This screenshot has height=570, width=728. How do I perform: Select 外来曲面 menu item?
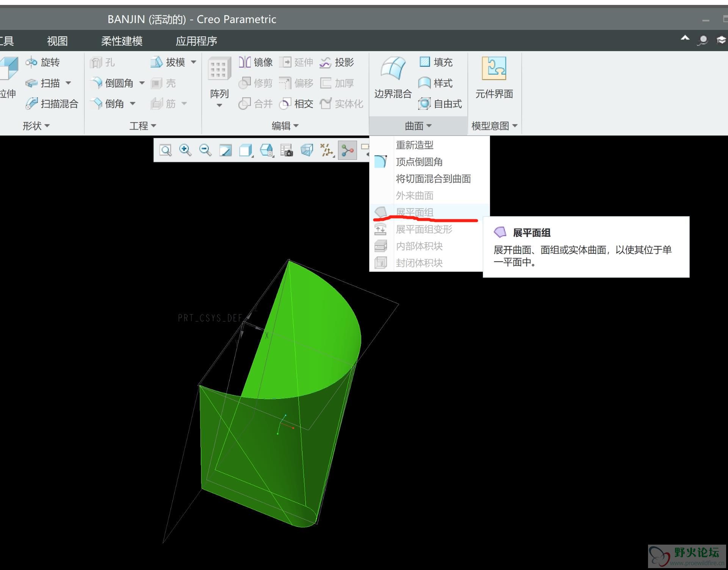430,195
